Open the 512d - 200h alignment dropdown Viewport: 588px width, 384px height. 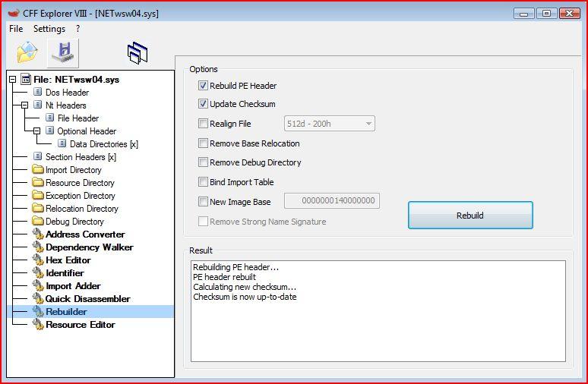click(x=329, y=124)
